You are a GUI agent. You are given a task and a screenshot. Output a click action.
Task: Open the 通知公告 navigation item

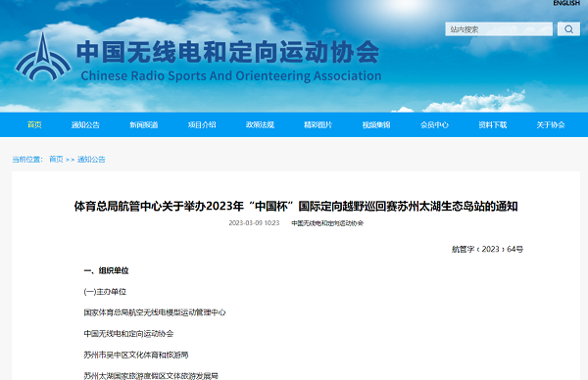pos(85,124)
